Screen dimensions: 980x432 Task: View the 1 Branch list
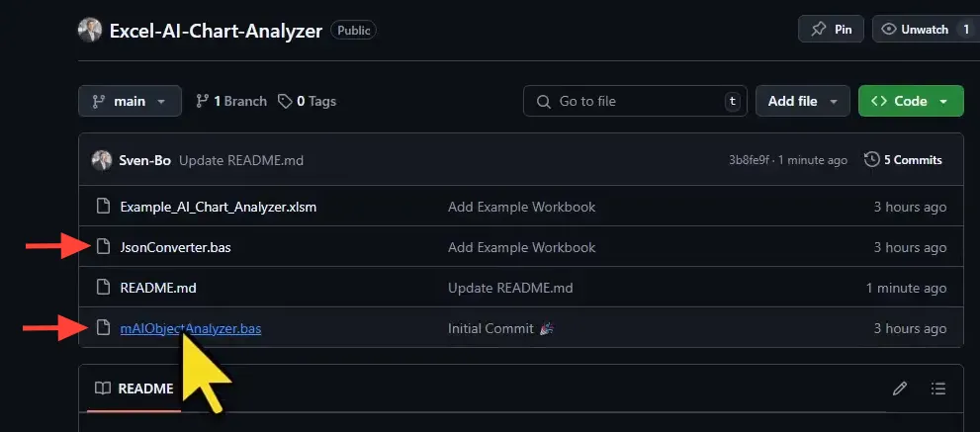coord(231,101)
